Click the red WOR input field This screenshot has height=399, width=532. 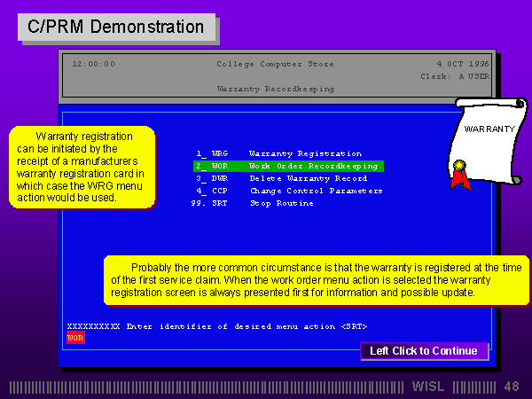pos(75,338)
